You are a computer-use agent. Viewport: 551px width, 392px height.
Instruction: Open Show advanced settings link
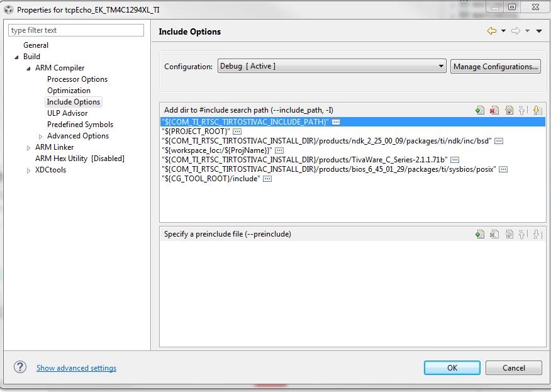tap(76, 367)
